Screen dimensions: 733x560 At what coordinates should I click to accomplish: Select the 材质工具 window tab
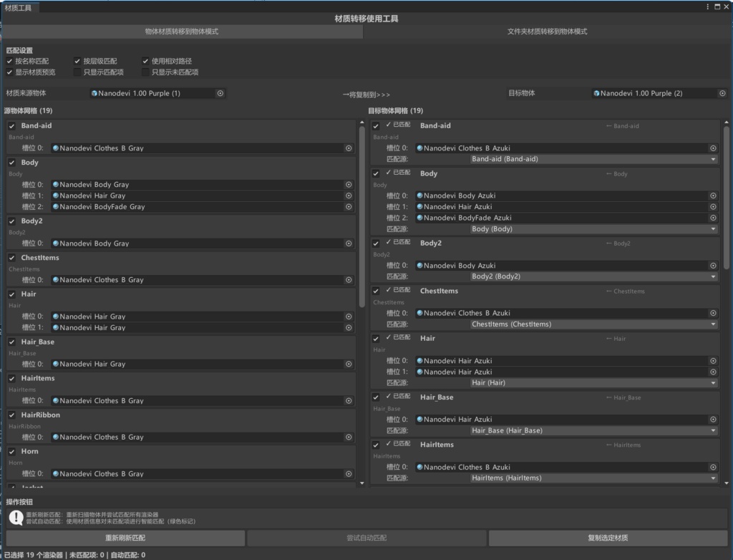(x=19, y=6)
